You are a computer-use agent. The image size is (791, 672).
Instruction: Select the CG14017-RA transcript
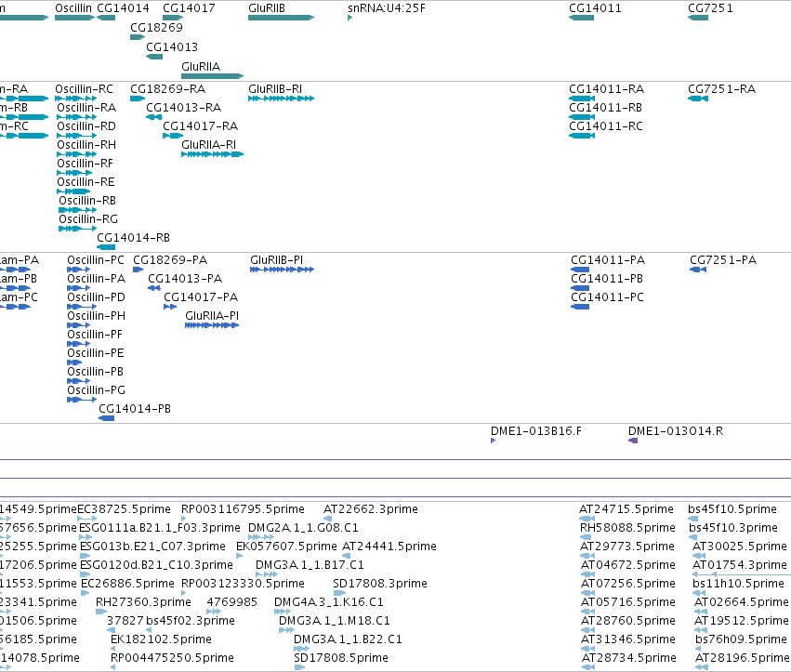(x=200, y=126)
